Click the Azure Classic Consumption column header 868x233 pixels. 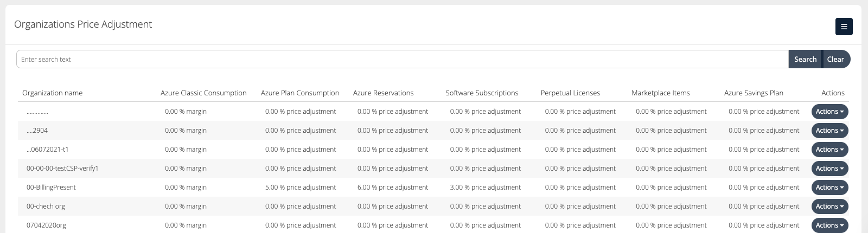[x=203, y=93]
